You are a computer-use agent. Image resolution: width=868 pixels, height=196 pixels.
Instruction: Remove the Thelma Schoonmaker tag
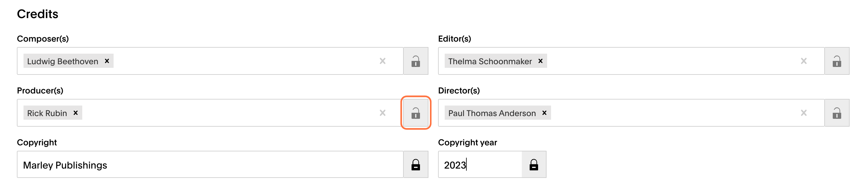click(541, 61)
